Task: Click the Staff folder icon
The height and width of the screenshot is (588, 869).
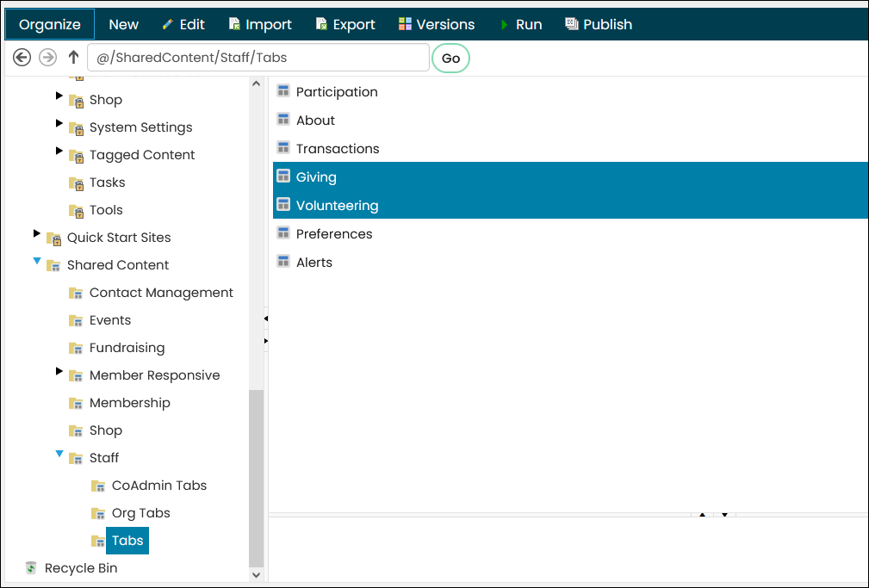Action: (x=76, y=458)
